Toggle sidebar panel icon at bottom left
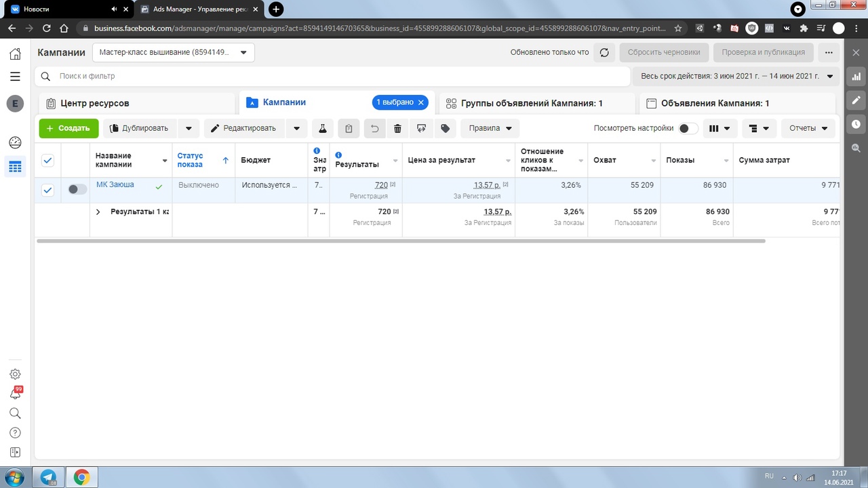This screenshot has width=868, height=488. [15, 453]
